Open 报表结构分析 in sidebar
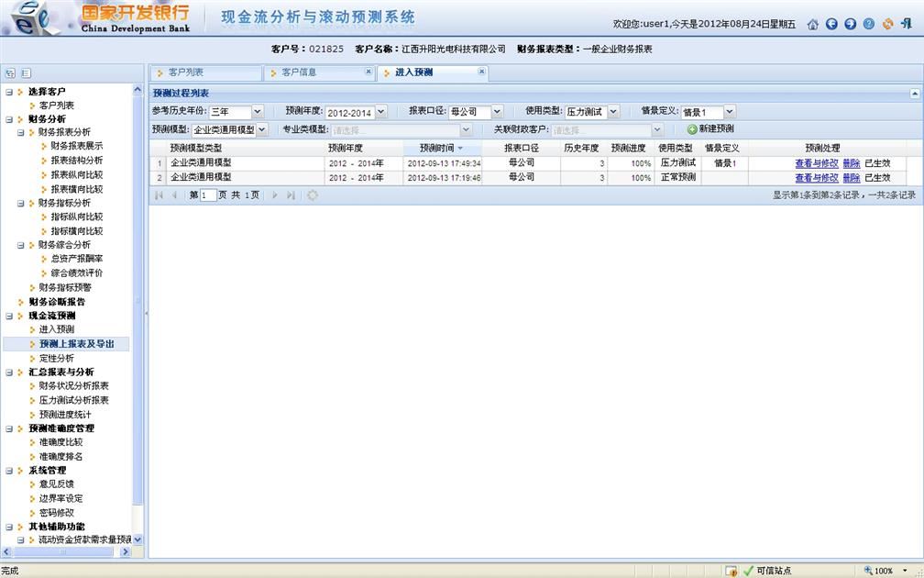This screenshot has width=924, height=578. (x=76, y=161)
